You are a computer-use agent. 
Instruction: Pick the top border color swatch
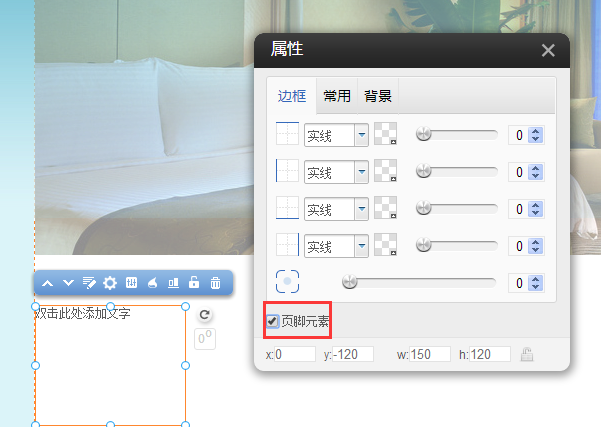[x=385, y=135]
